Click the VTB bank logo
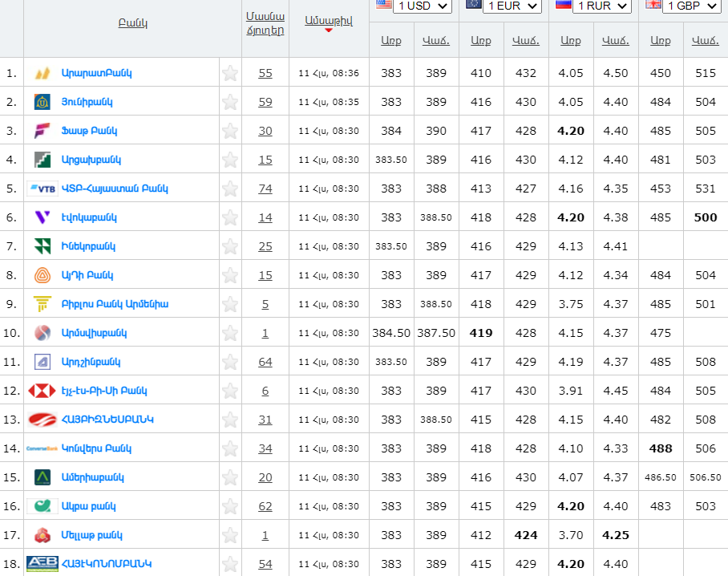This screenshot has width=728, height=576. tap(42, 189)
